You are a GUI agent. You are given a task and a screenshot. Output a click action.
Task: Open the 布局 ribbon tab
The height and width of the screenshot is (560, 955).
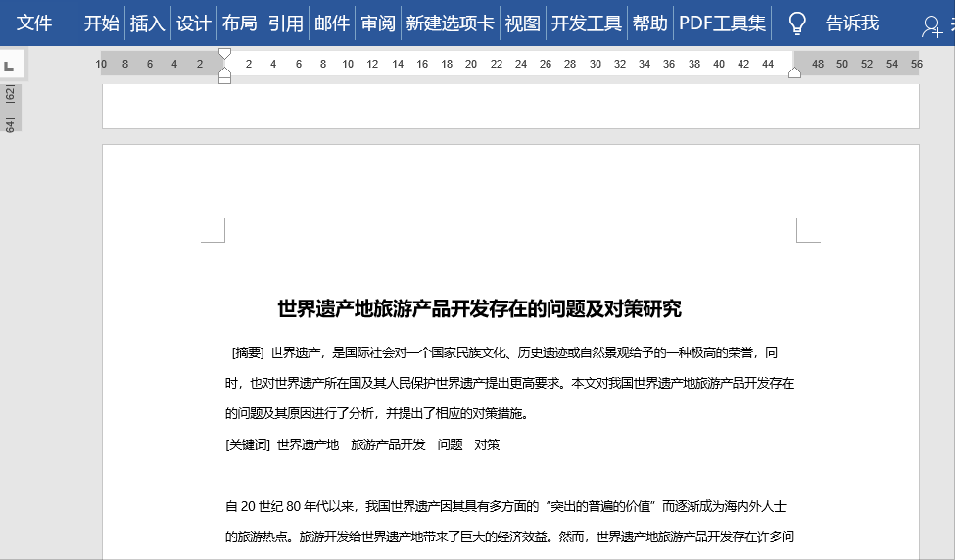(x=239, y=23)
